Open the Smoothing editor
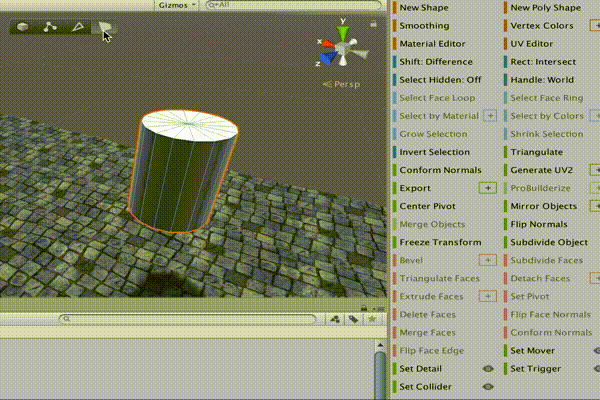The width and height of the screenshot is (600, 400). click(x=424, y=26)
